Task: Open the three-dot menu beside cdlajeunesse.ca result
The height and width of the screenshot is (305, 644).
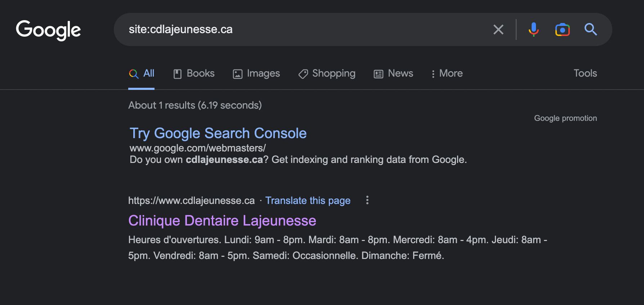Action: point(367,200)
